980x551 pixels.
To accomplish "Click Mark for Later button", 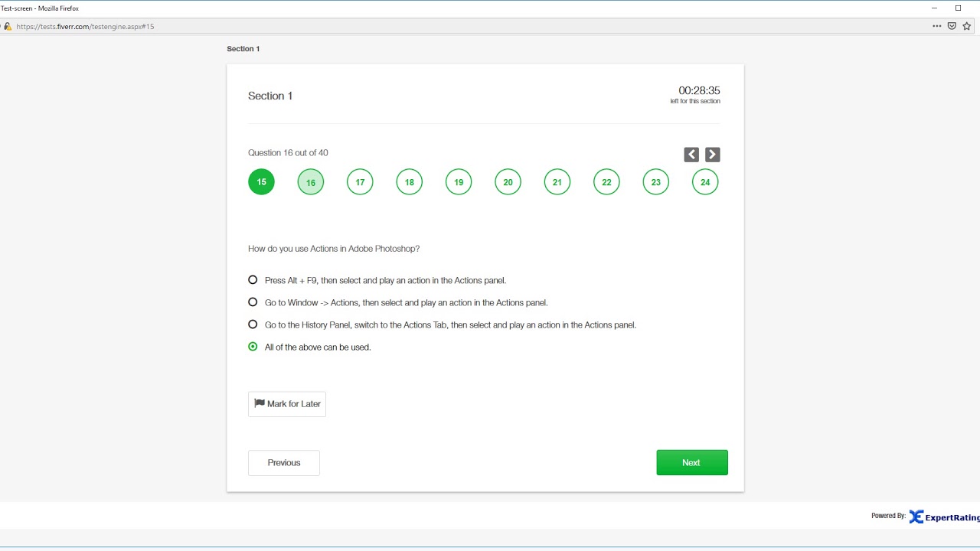I will tap(287, 404).
